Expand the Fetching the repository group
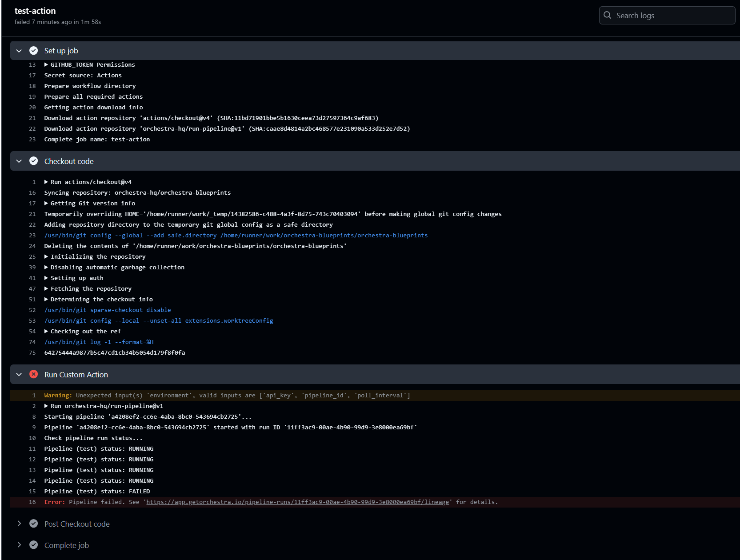Image resolution: width=740 pixels, height=560 pixels. [x=46, y=288]
